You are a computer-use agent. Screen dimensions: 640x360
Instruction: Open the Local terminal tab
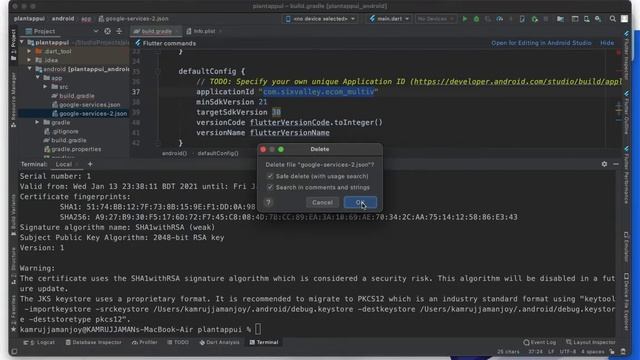tap(64, 164)
